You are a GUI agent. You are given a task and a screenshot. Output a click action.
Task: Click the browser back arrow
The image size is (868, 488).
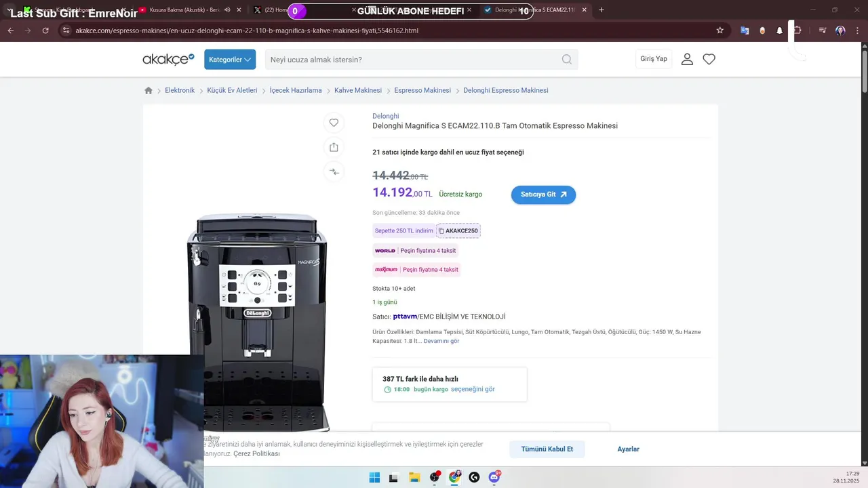10,30
